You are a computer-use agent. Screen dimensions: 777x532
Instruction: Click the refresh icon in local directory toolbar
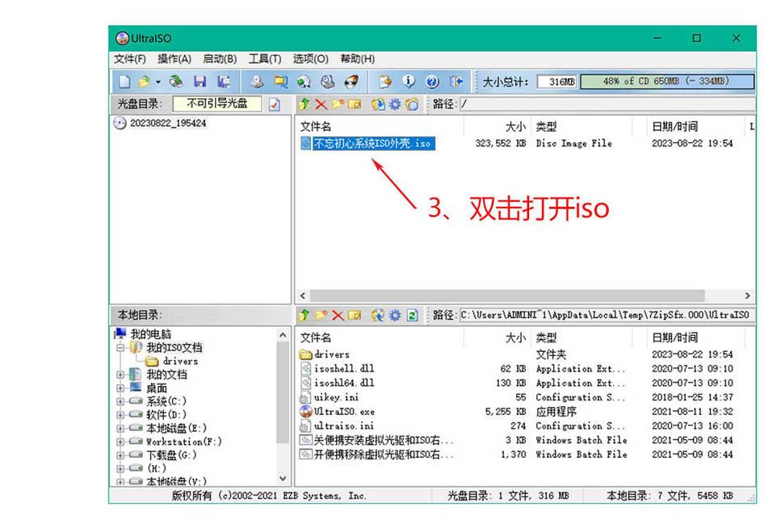(x=412, y=315)
